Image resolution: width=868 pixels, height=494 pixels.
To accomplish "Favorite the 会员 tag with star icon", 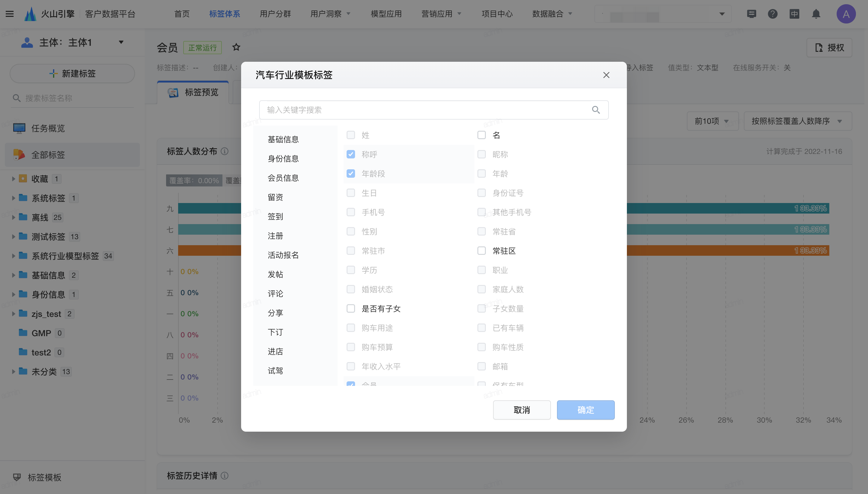I will click(236, 47).
